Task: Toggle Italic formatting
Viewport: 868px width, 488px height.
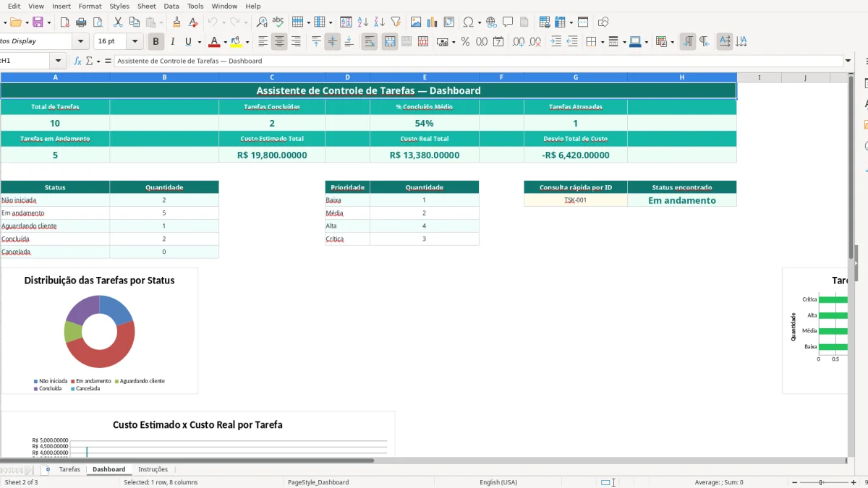Action: click(x=172, y=42)
